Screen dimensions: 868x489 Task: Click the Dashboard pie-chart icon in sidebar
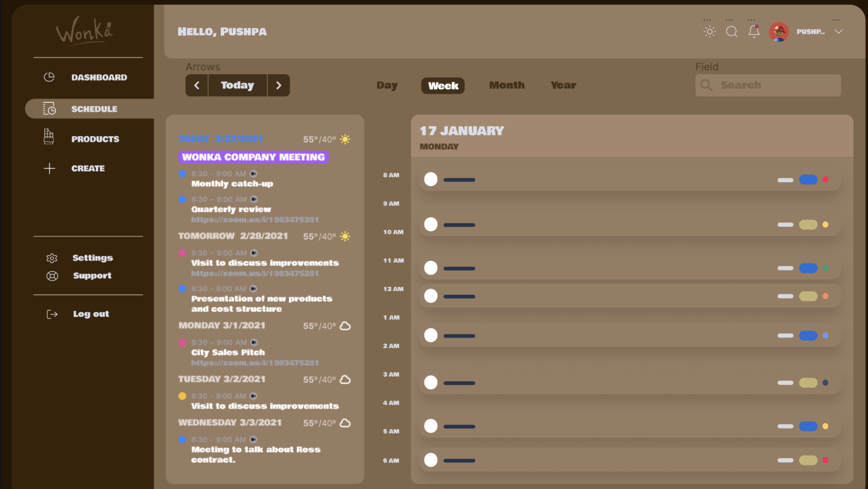[49, 77]
